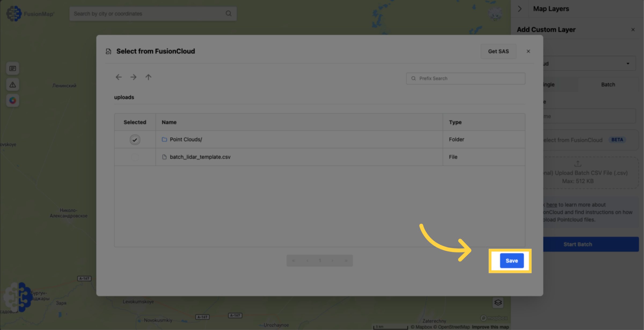Switch to the Batch tab
644x330 pixels.
coord(608,85)
